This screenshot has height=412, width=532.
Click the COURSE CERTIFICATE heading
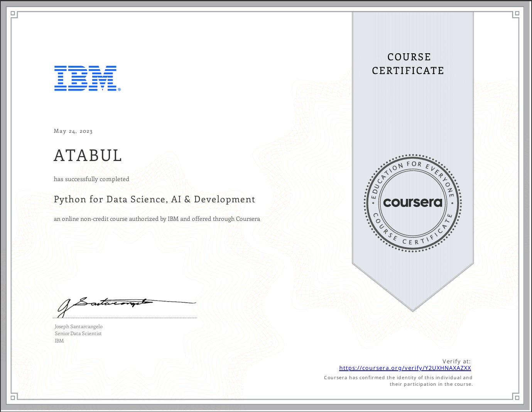tap(408, 64)
